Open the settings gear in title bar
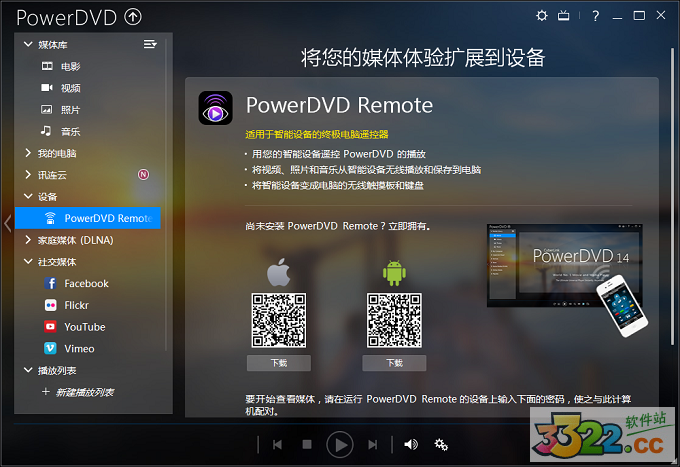Viewport: 680px width, 467px height. [542, 16]
